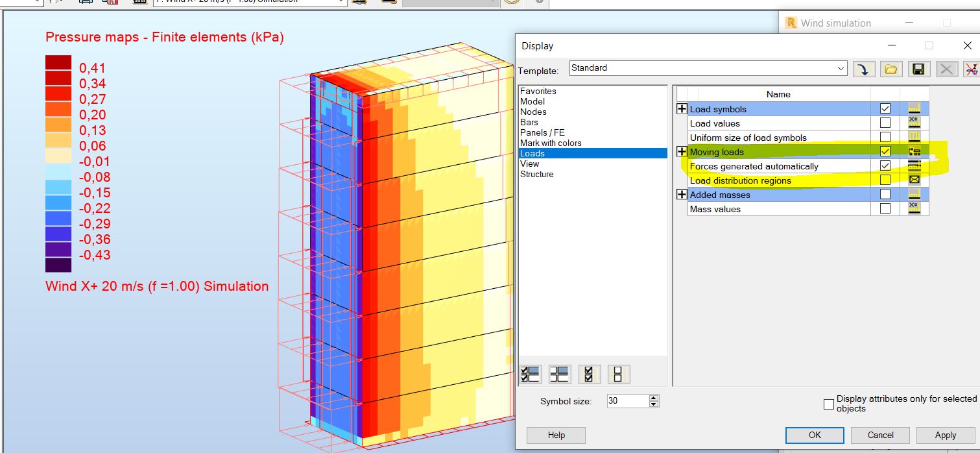Expand the Added masses tree entry
This screenshot has height=453, width=980.
(x=681, y=194)
